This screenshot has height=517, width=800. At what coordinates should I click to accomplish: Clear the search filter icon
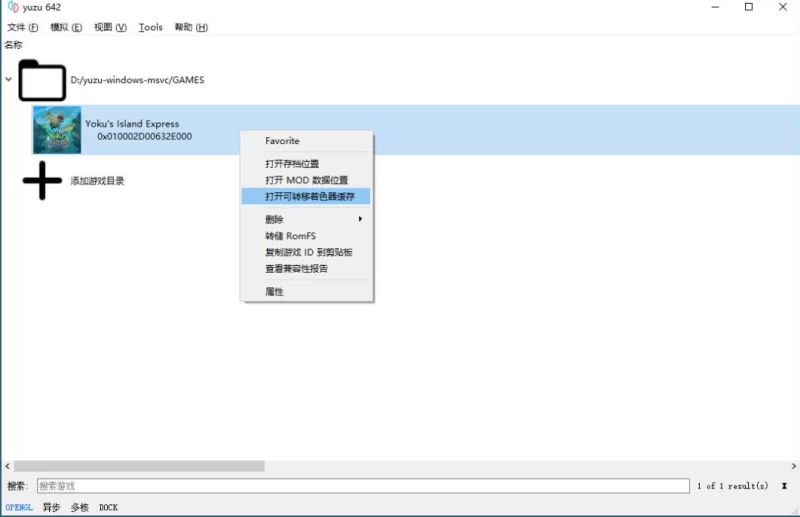[784, 486]
